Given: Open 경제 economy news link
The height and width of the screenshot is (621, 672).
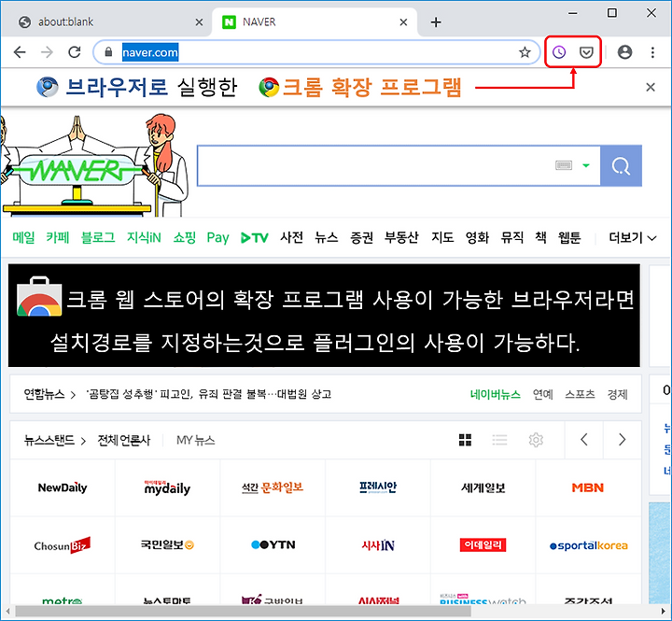Looking at the screenshot, I should click(617, 394).
